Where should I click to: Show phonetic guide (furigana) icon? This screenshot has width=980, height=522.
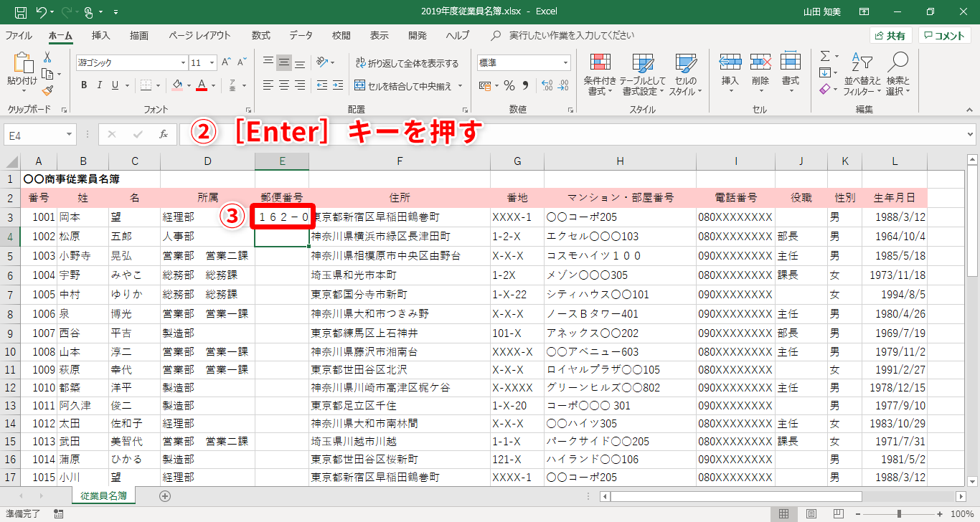pyautogui.click(x=232, y=85)
